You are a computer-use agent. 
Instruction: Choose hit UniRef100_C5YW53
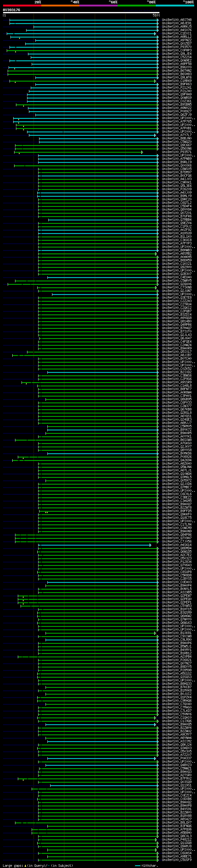coord(177,606)
